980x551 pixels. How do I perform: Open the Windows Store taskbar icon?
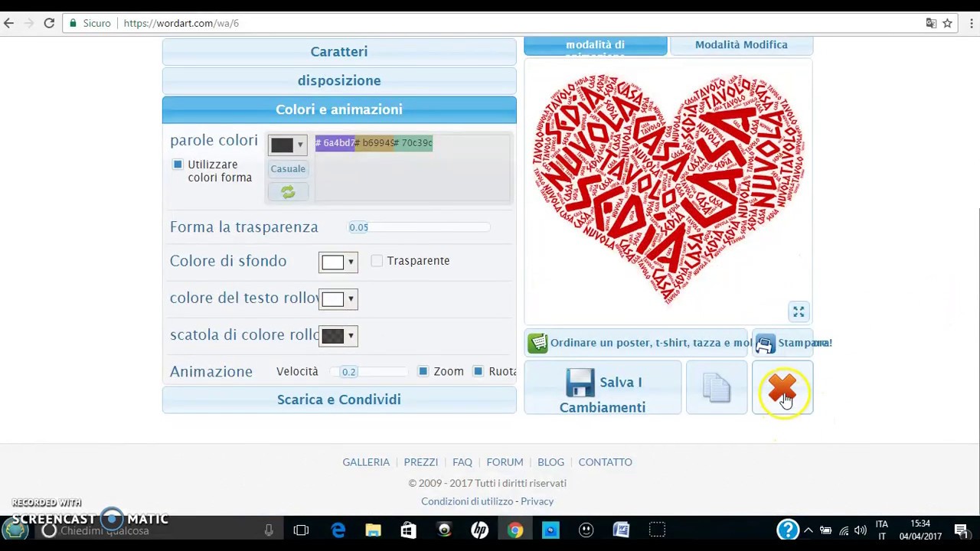408,530
